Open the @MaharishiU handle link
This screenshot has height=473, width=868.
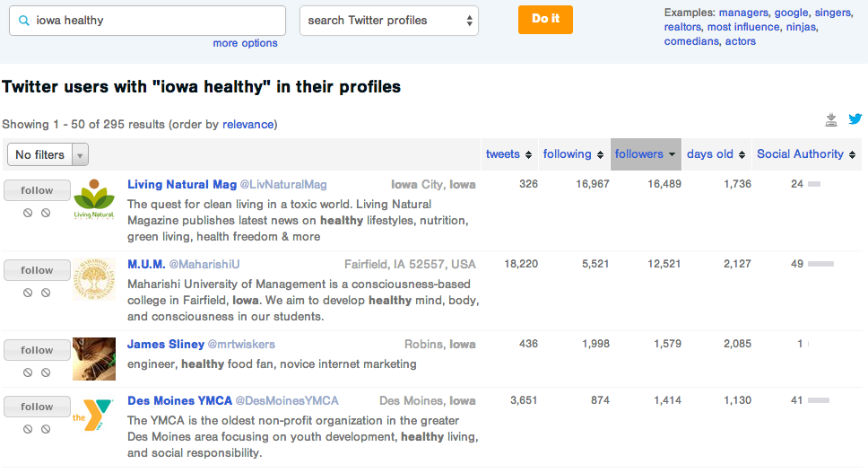[204, 264]
